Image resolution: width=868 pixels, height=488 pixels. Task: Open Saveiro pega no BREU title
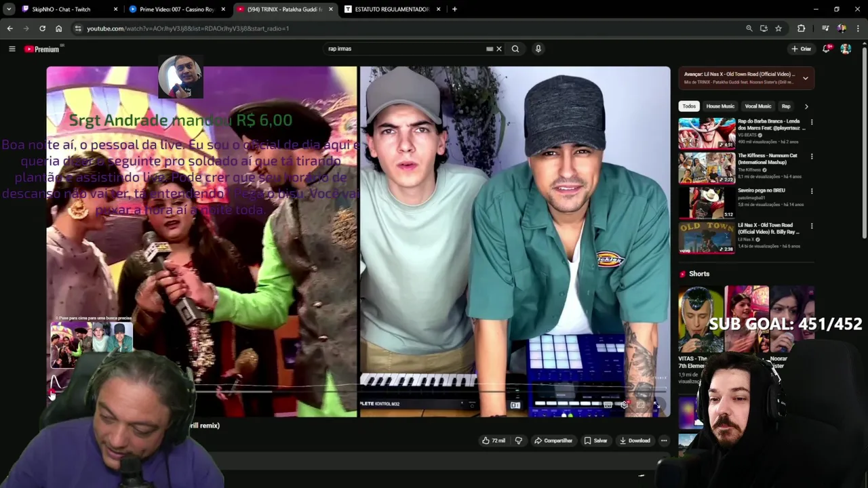761,190
